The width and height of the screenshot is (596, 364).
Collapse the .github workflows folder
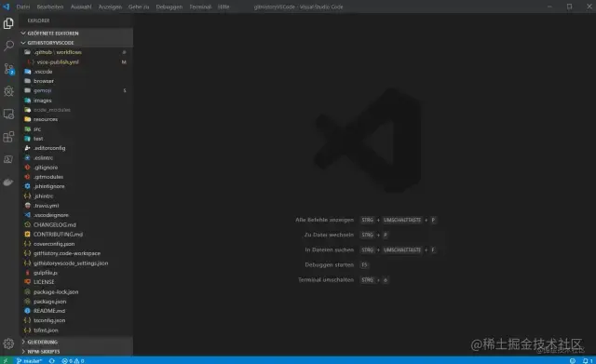pos(76,52)
